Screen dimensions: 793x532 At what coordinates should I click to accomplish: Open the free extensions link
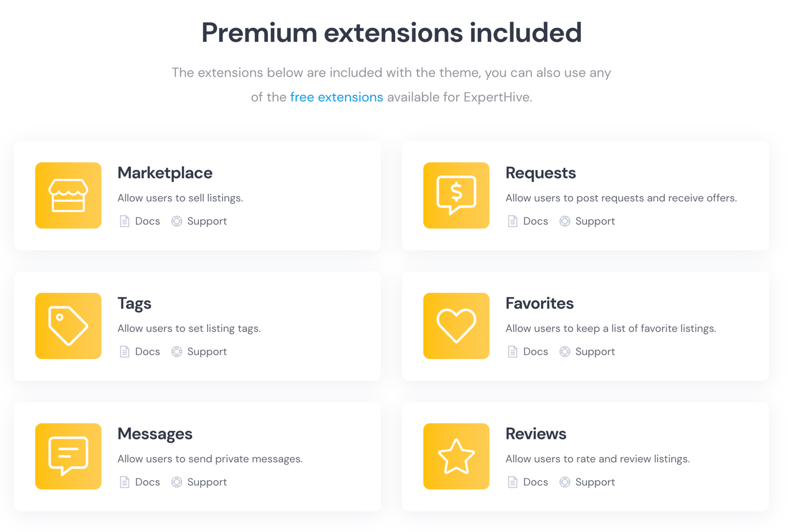(336, 97)
